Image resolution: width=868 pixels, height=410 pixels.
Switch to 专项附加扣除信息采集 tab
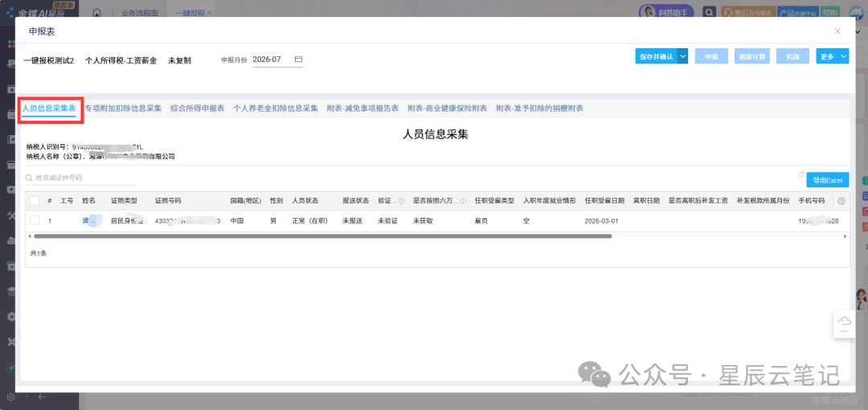pyautogui.click(x=123, y=108)
